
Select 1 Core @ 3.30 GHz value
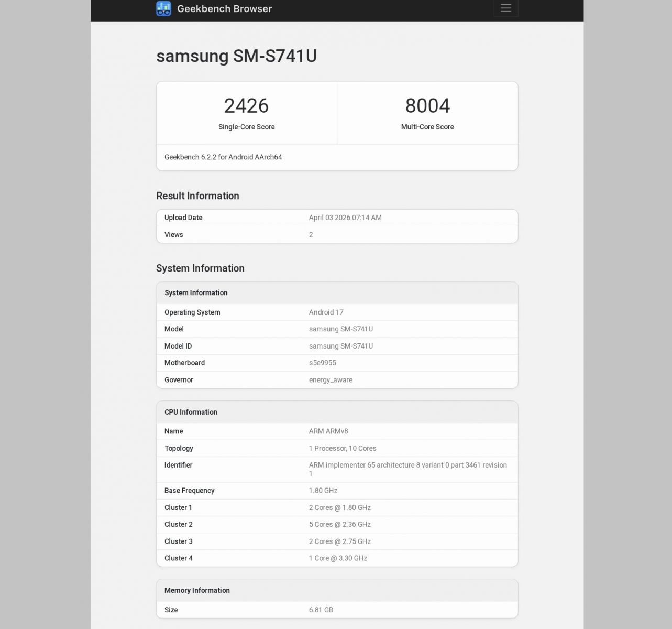[x=338, y=558]
